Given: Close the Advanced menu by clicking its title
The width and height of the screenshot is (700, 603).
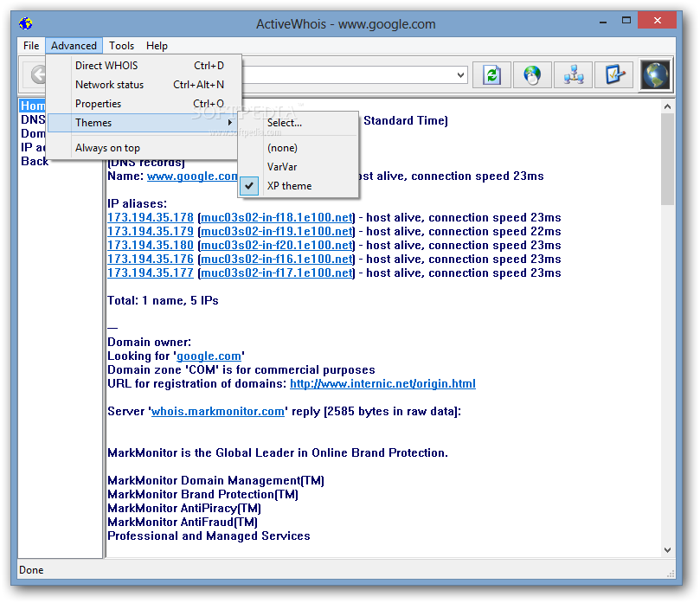Looking at the screenshot, I should [x=74, y=46].
